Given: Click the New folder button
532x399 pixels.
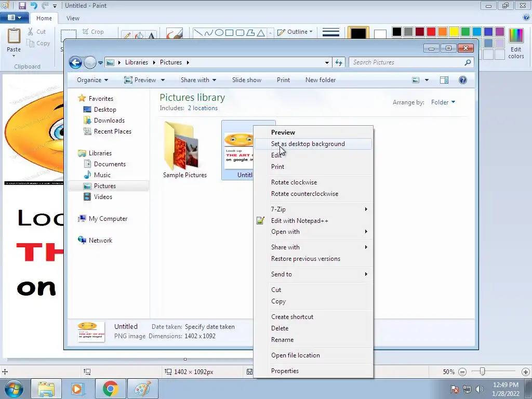Looking at the screenshot, I should [x=320, y=80].
